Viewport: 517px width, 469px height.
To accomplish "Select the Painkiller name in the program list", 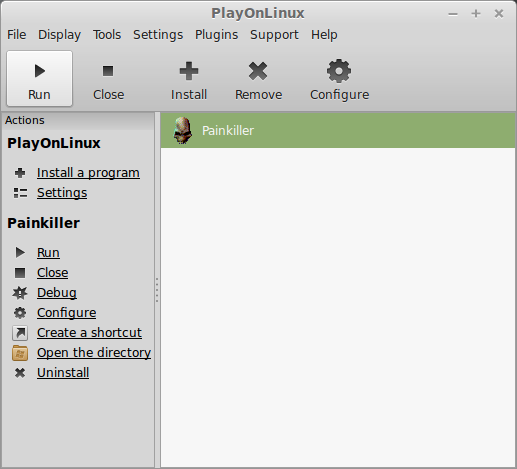I will (228, 131).
